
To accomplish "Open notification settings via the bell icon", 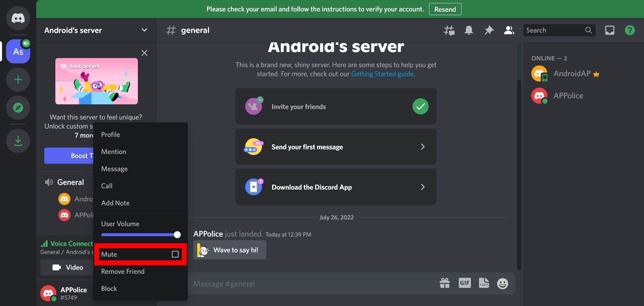I will pos(469,30).
